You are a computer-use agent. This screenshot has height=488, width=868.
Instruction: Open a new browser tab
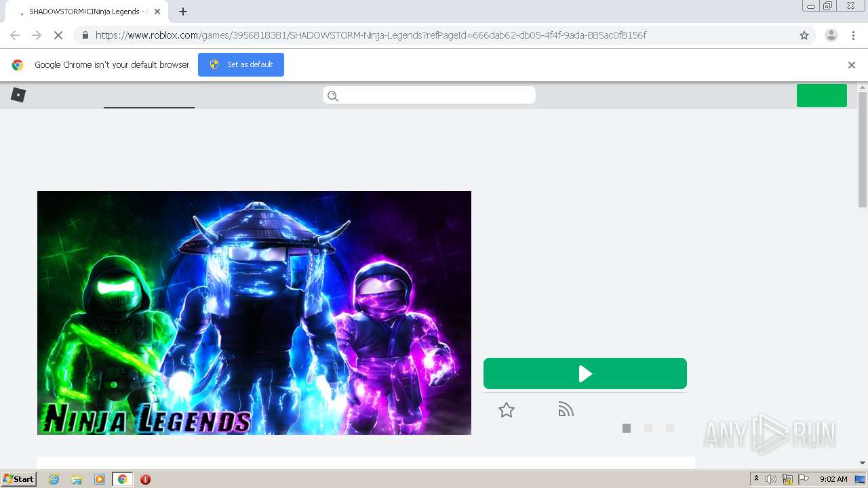[183, 12]
